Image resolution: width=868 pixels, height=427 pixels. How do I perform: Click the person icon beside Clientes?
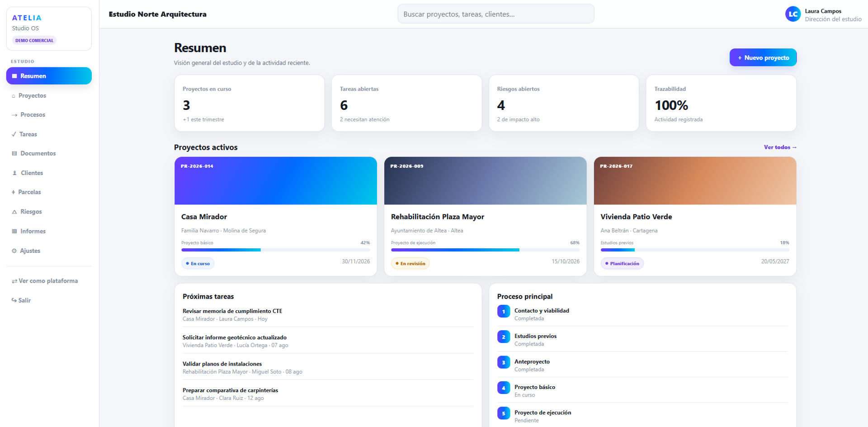tap(14, 173)
